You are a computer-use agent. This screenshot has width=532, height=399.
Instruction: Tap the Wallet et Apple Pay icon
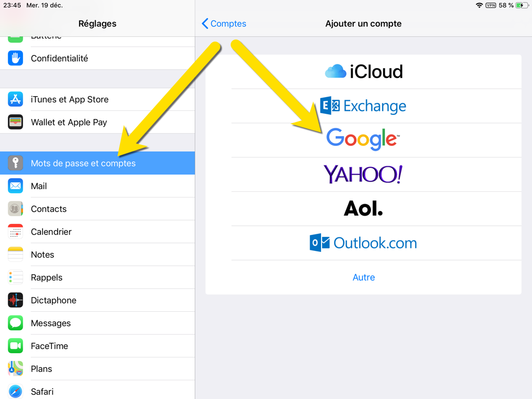click(16, 122)
